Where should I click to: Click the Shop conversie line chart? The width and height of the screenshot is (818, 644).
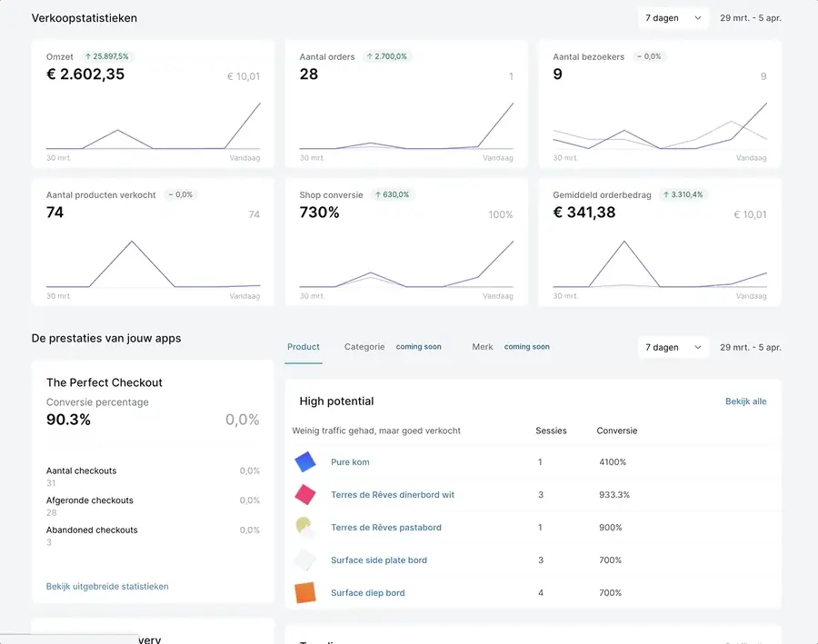point(406,263)
